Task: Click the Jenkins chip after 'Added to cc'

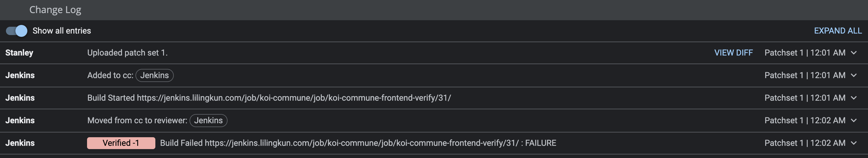Action: [154, 75]
